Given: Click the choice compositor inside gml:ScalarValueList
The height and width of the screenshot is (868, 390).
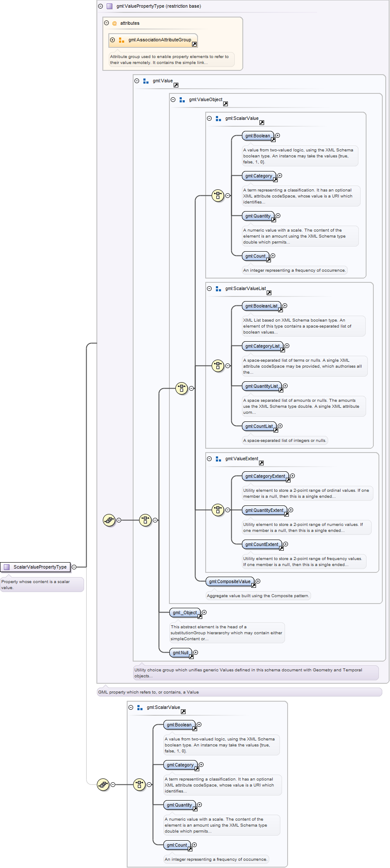Looking at the screenshot, I should click(x=218, y=366).
